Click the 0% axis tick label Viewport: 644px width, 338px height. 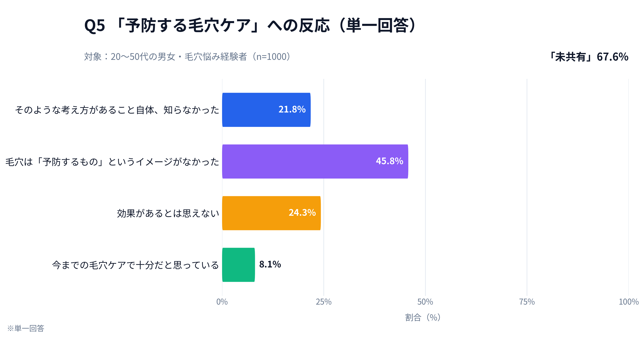pyautogui.click(x=222, y=302)
